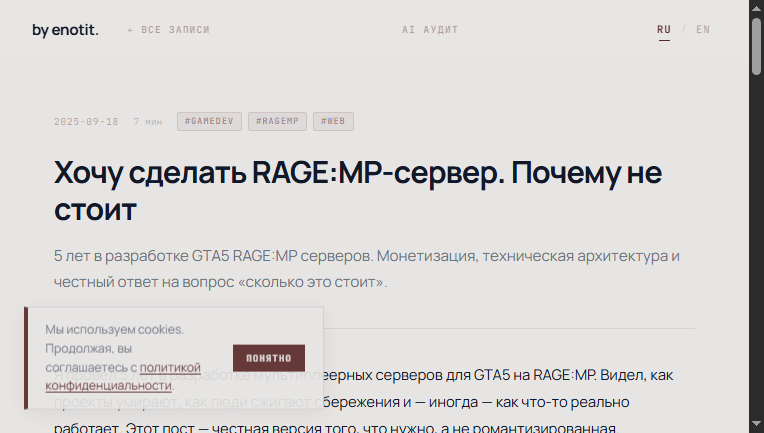Click the '7 мин' reading time label
The width and height of the screenshot is (764, 433).
[147, 122]
